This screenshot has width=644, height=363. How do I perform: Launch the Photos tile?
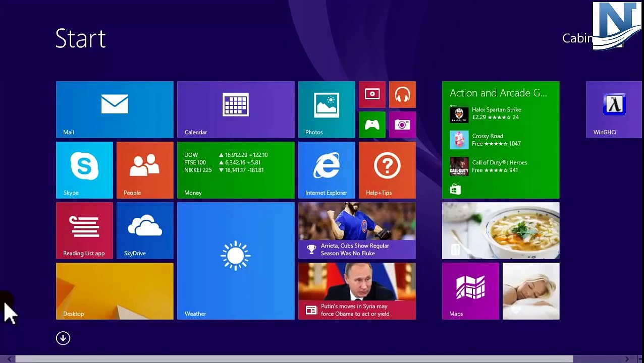click(x=327, y=109)
